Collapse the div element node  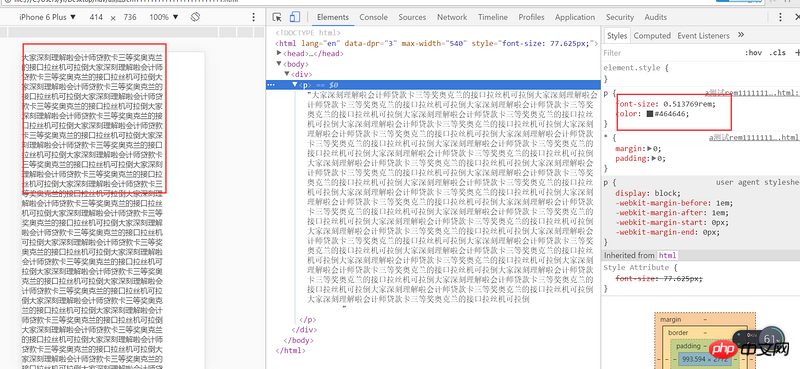tap(287, 75)
